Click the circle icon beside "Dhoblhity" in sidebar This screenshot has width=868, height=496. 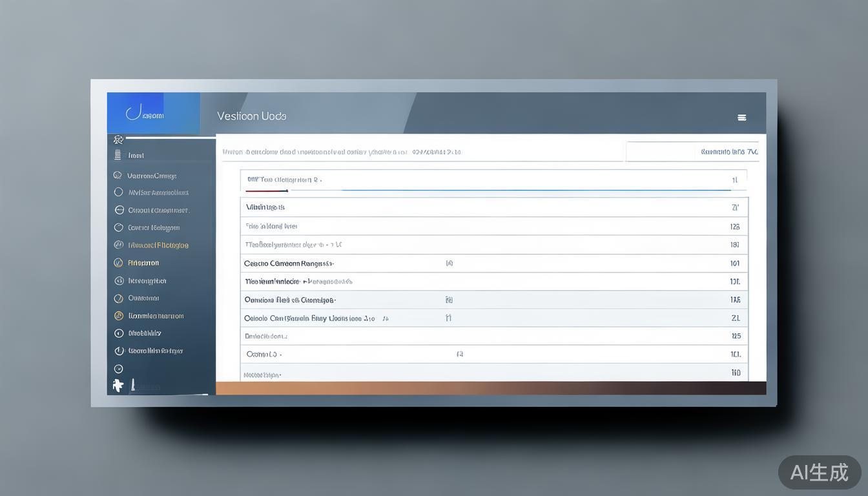point(119,333)
